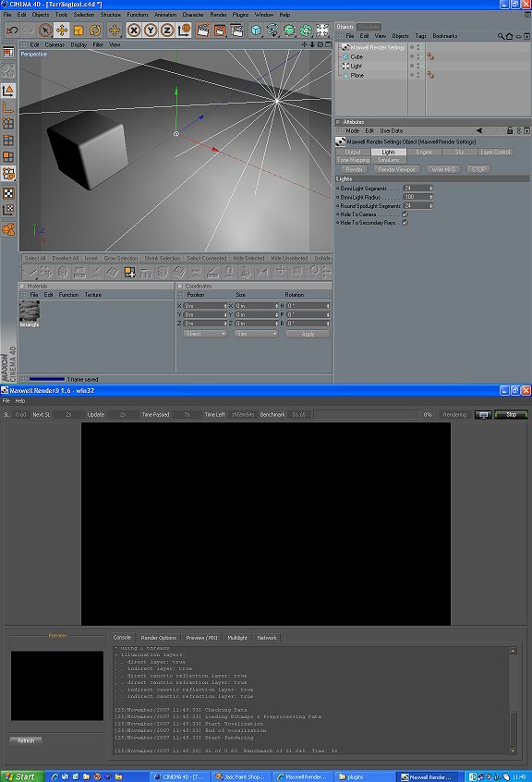Select the material thumbnail in Materials
Viewport: 532px width, 782px height.
pos(30,312)
